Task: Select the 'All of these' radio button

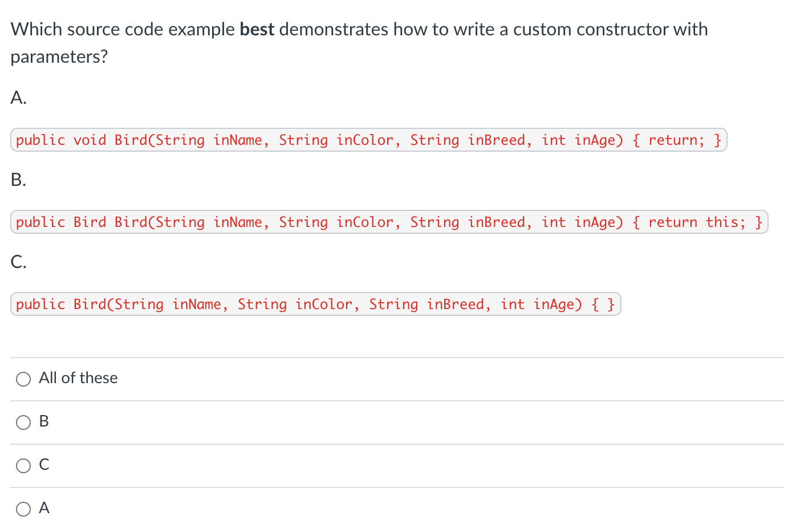Action: (x=23, y=379)
